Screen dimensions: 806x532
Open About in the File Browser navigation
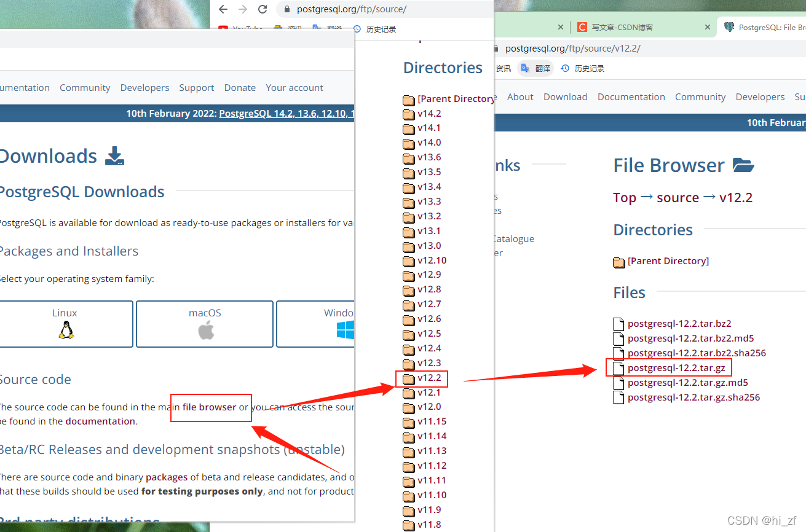tap(520, 97)
